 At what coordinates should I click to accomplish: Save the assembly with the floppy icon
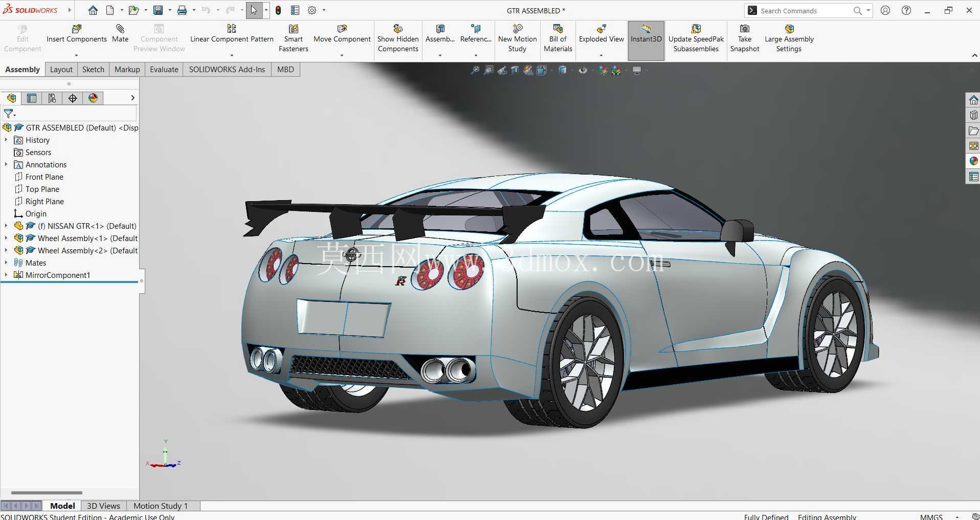point(158,10)
